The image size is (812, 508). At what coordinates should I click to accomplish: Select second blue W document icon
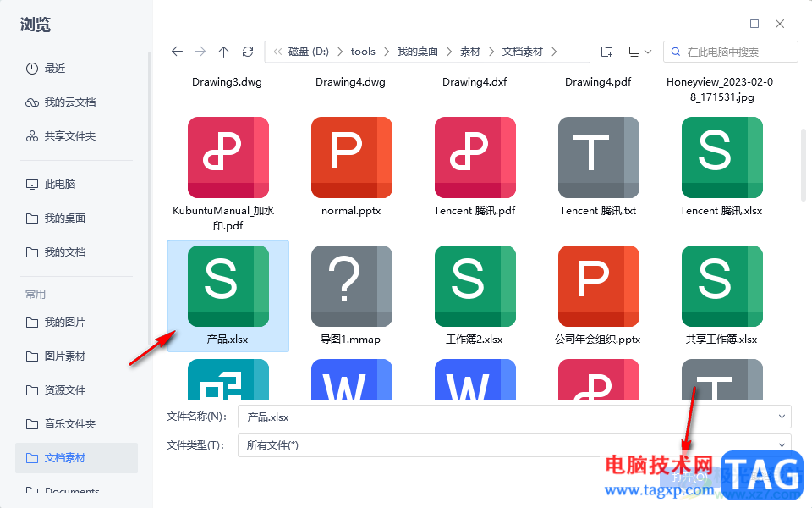tap(475, 379)
